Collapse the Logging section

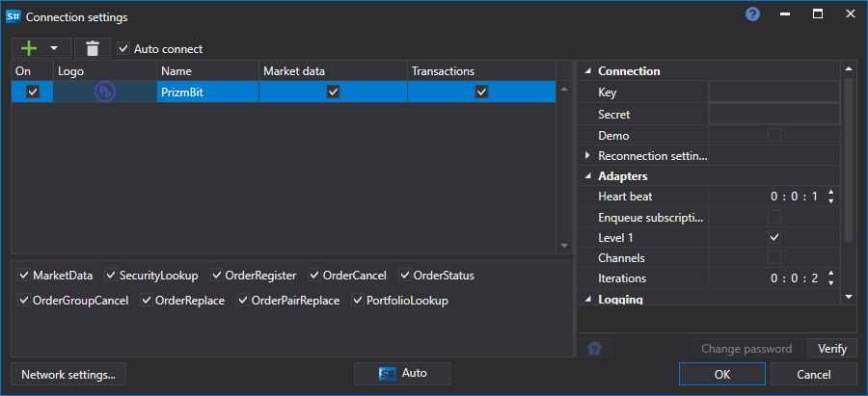tap(587, 300)
